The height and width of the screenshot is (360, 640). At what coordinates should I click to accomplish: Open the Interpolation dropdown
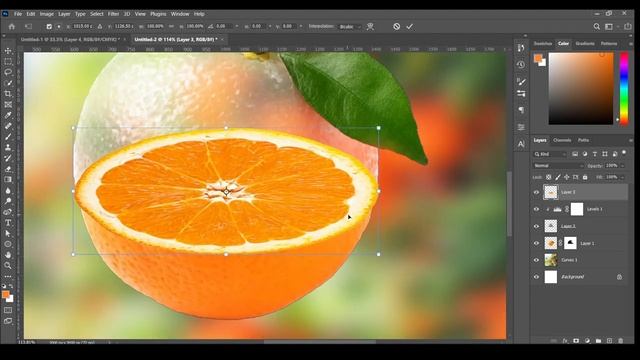[350, 27]
